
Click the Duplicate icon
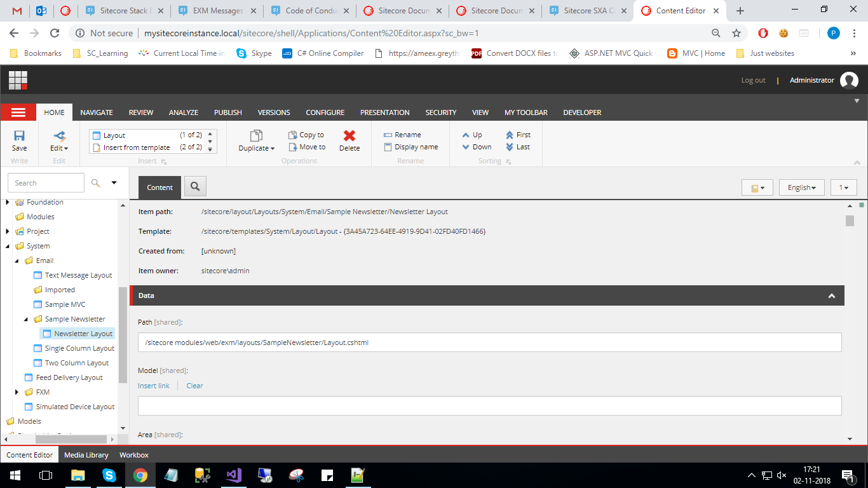(256, 135)
